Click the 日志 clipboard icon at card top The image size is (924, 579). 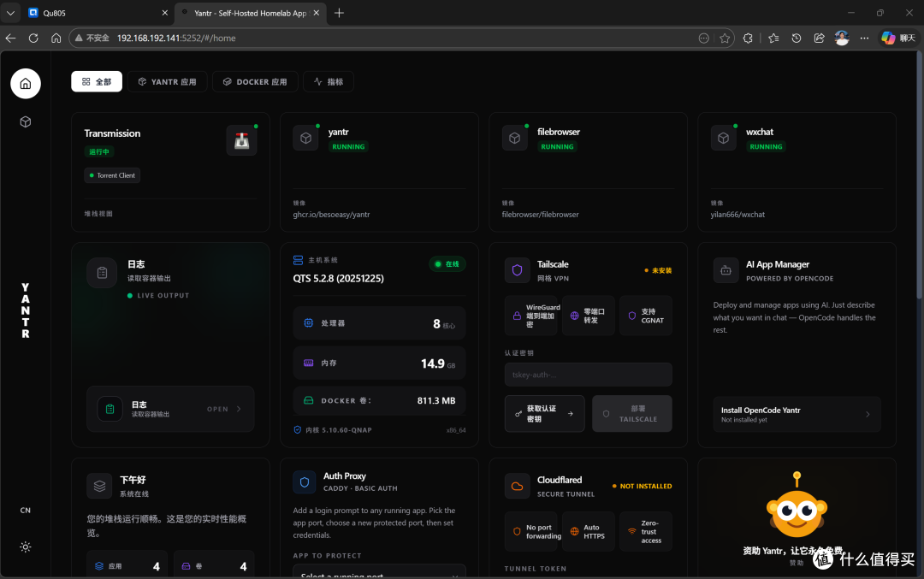(x=102, y=273)
